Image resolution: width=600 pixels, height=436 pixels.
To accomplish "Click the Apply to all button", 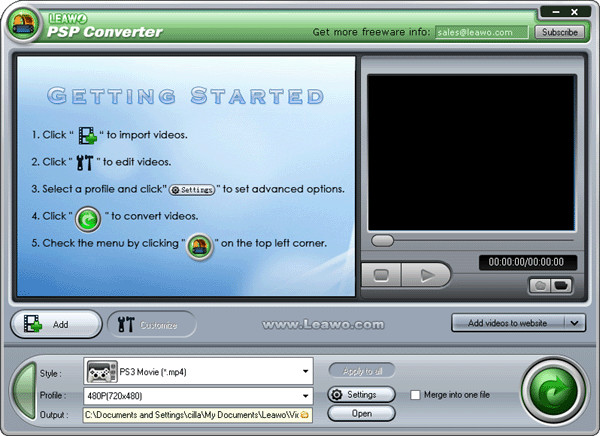I will (362, 371).
